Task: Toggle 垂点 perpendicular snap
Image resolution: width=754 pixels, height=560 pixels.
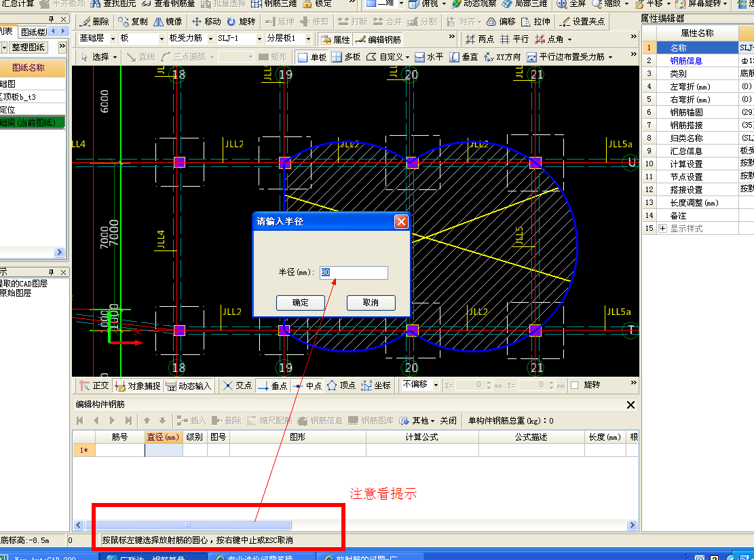Action: pos(273,386)
